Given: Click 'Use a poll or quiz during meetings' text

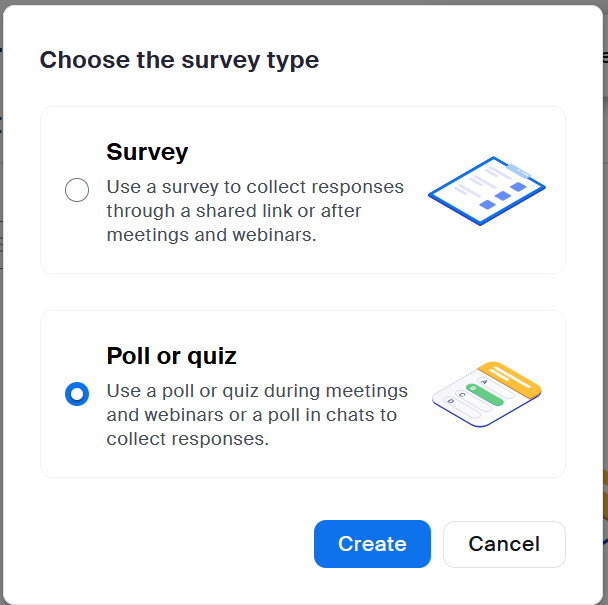Looking at the screenshot, I should [257, 390].
